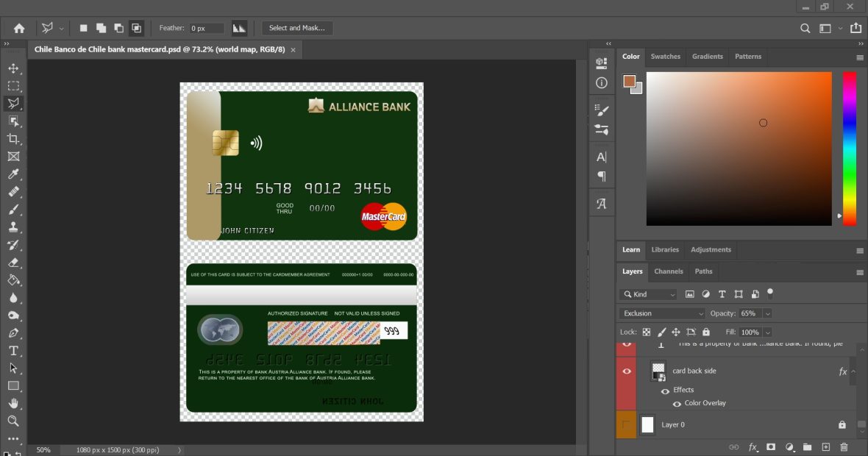Open the search magnifier in options bar
This screenshot has width=868, height=456.
pyautogui.click(x=805, y=28)
